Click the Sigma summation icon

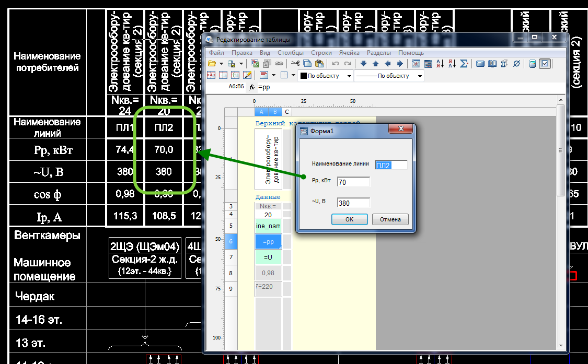(464, 64)
